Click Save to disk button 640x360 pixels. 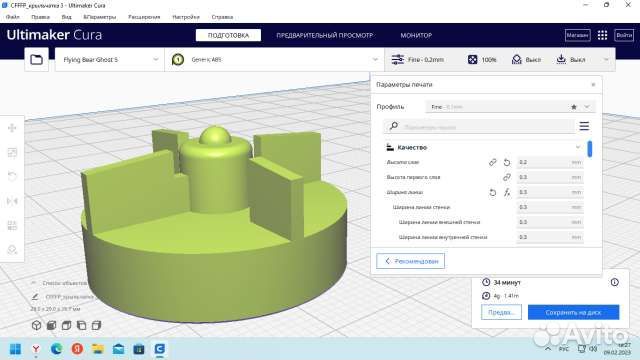click(x=573, y=312)
